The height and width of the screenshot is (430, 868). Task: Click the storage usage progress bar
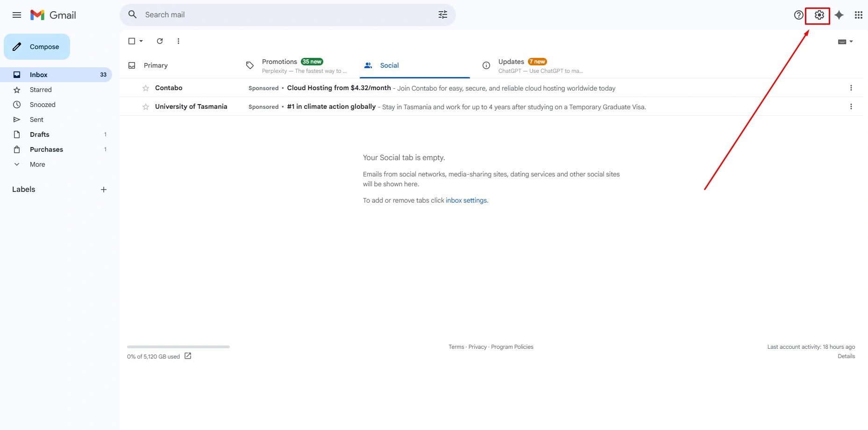[178, 347]
